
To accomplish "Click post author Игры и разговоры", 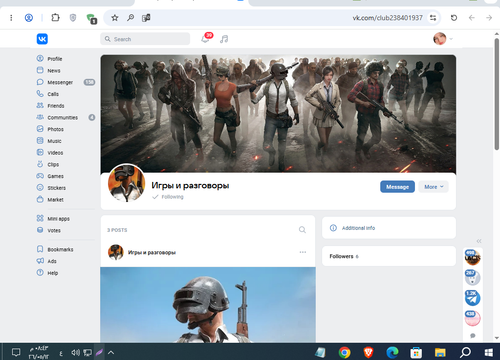I will tap(152, 253).
